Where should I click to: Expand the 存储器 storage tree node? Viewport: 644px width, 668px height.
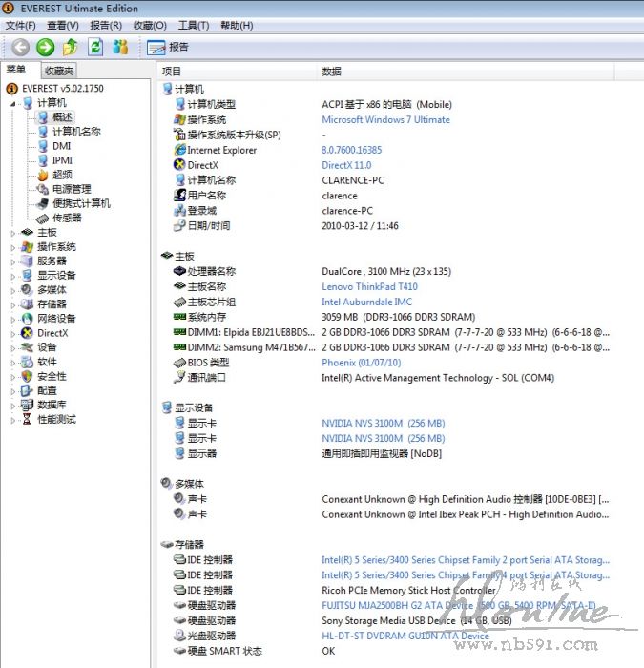coord(13,304)
